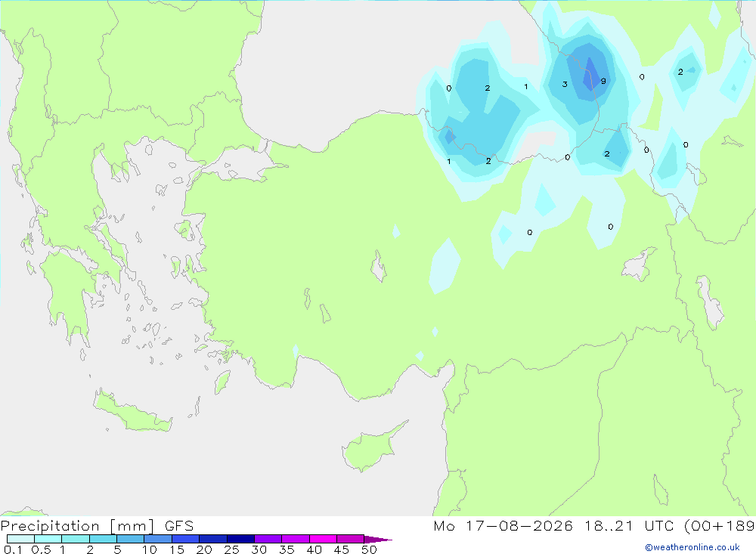Click the 'Mo 17-08-2026' date text
Screen dimensions: 756x554
click(x=503, y=526)
